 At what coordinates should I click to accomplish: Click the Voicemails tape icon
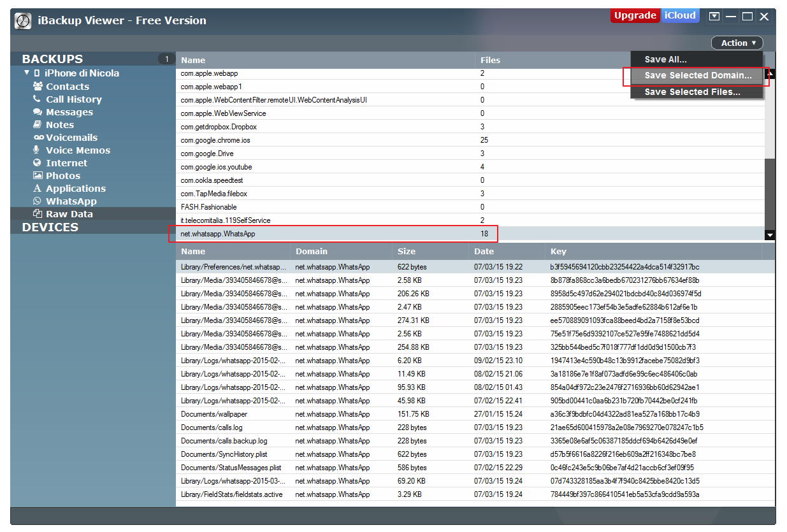click(x=39, y=137)
